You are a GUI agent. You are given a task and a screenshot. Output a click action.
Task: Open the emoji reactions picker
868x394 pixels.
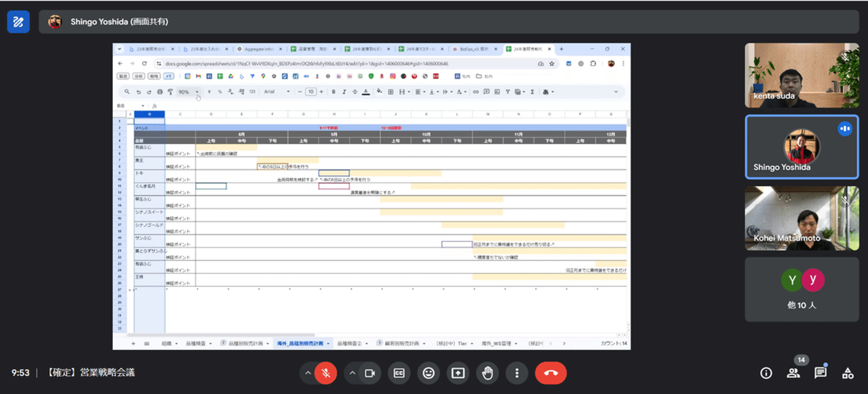click(429, 373)
